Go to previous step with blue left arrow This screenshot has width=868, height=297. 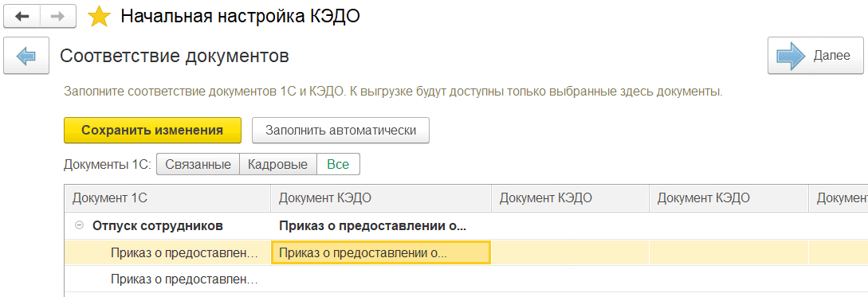click(x=26, y=55)
